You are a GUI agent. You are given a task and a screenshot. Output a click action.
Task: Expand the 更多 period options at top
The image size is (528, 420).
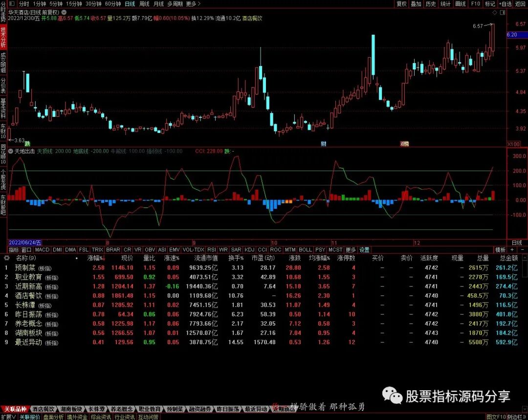pyautogui.click(x=193, y=4)
